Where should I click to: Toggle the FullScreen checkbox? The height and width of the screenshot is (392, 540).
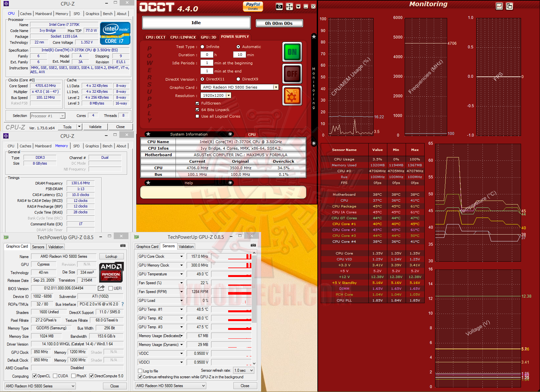click(x=197, y=103)
